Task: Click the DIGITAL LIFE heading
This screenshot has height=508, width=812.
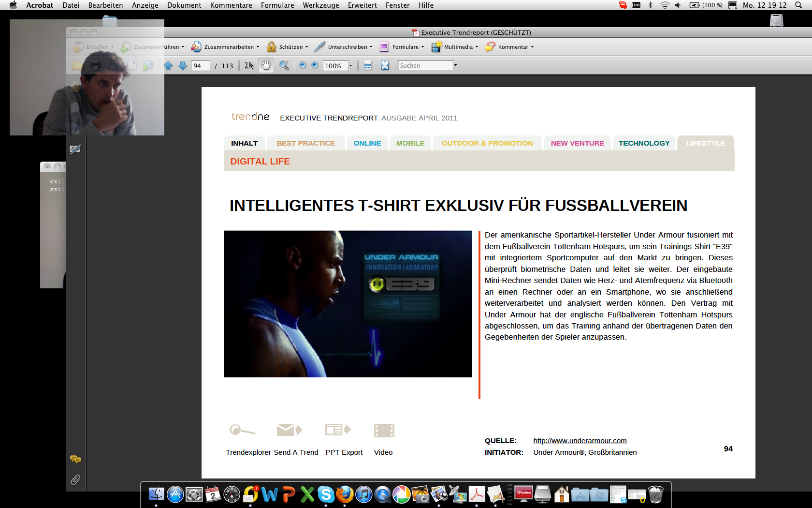Action: pos(260,162)
